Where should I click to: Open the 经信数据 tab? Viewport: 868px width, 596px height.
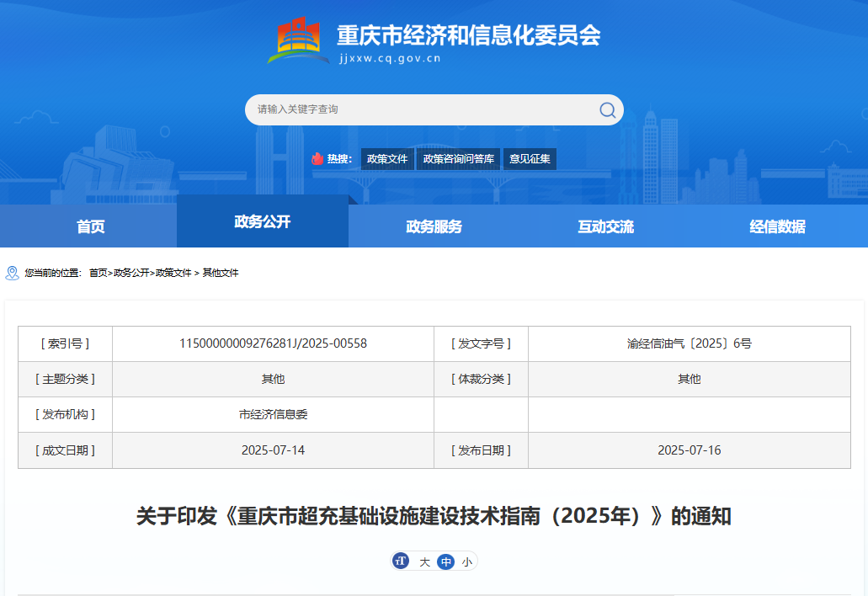pos(777,226)
